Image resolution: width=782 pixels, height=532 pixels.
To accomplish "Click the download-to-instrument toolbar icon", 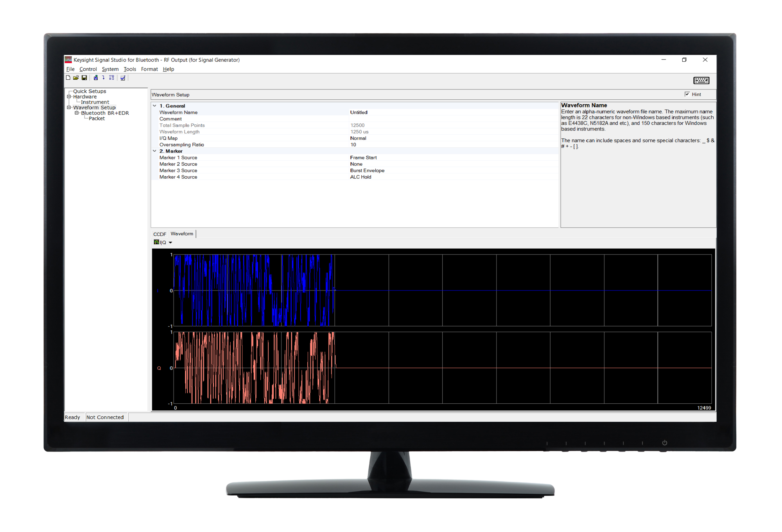I will point(96,78).
